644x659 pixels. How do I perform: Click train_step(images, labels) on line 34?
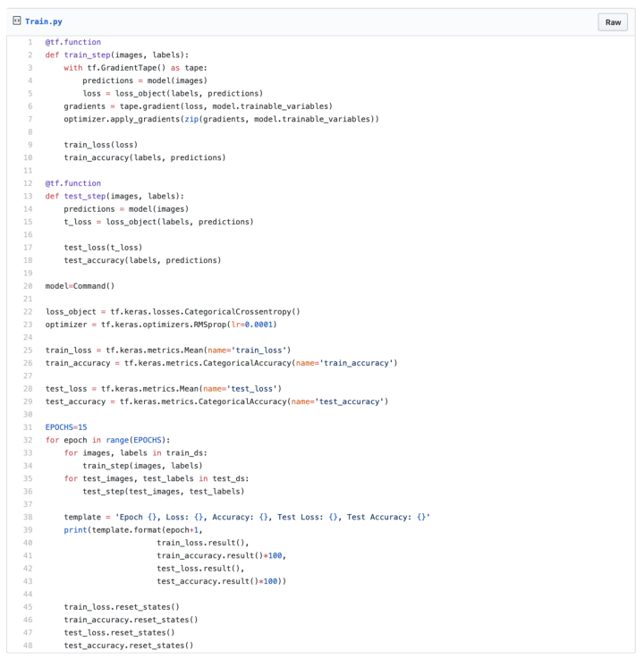[142, 466]
